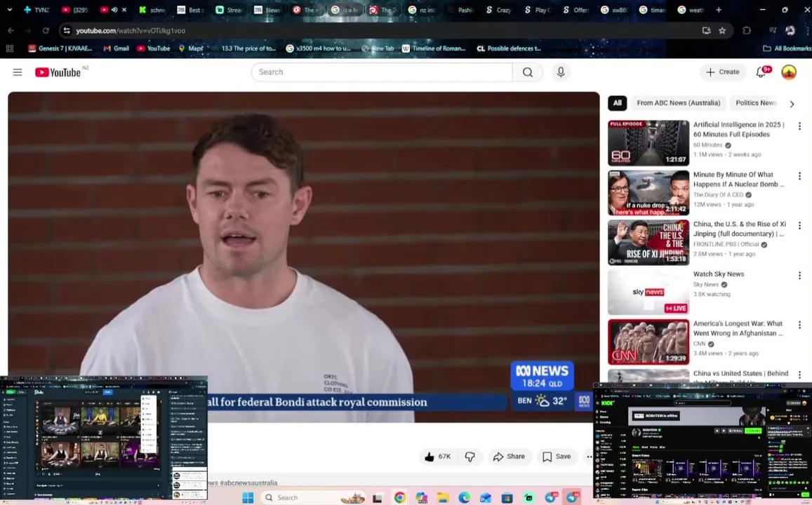Go to the YouTube home logo
The image size is (812, 505).
[58, 72]
